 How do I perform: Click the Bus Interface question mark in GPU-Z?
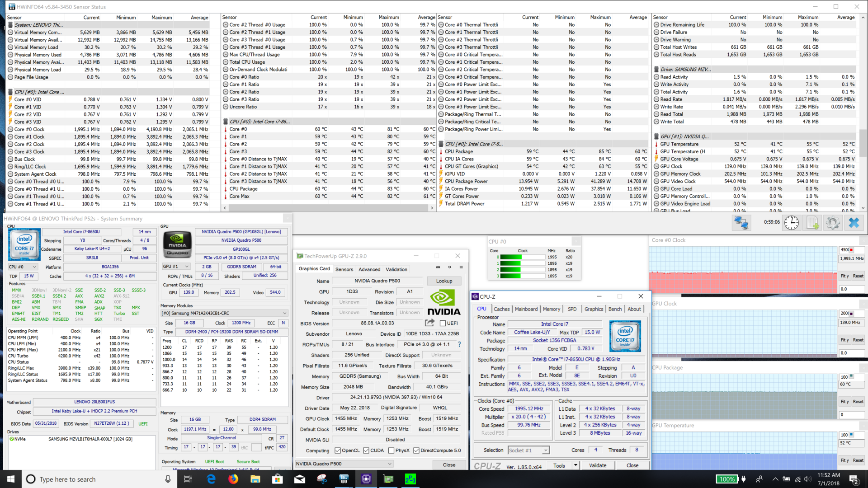459,344
